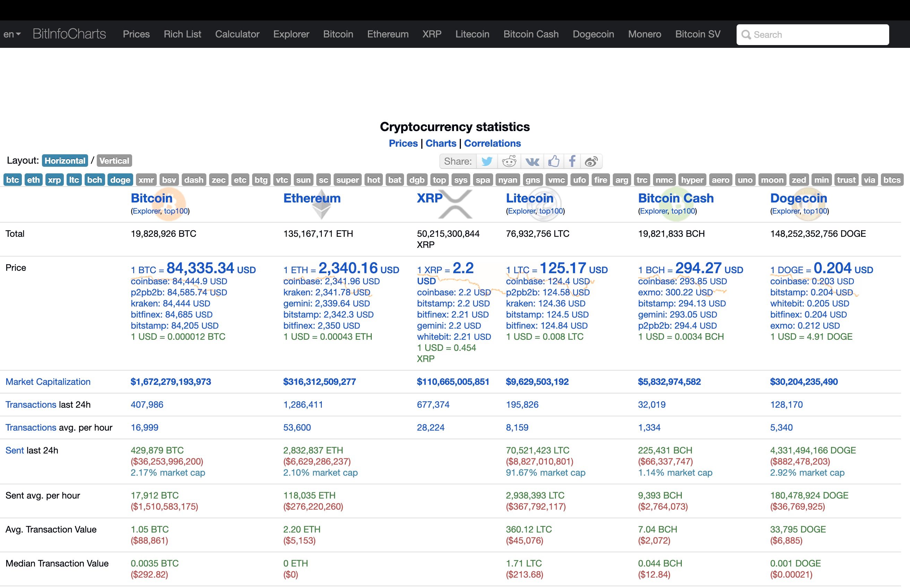Screen dimensions: 910x588
Task: Open Litecoin column heading link
Action: coord(530,198)
